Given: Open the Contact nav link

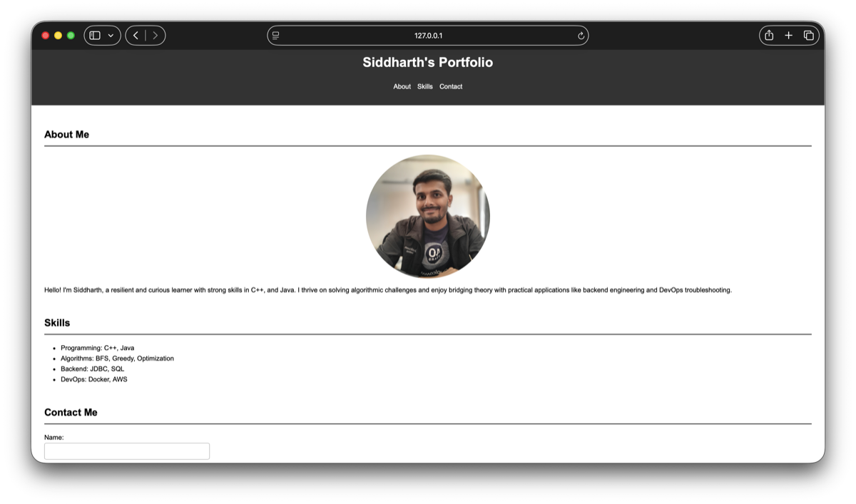Looking at the screenshot, I should click(451, 87).
